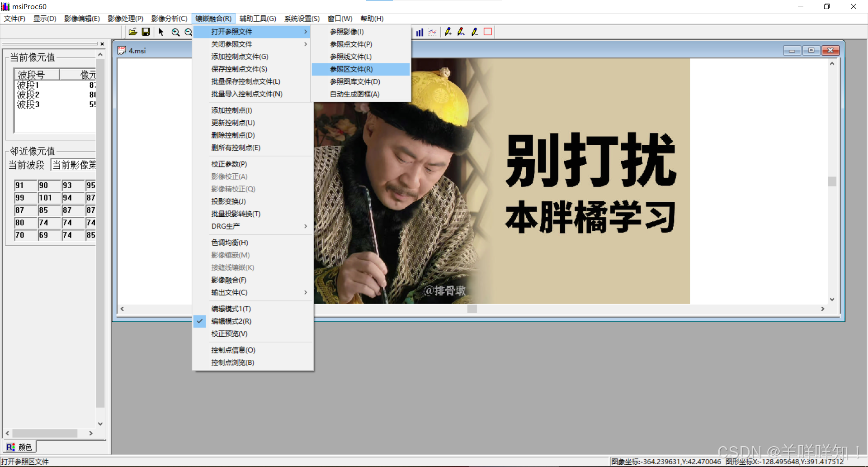Click the 4.msi document icon

tap(122, 50)
